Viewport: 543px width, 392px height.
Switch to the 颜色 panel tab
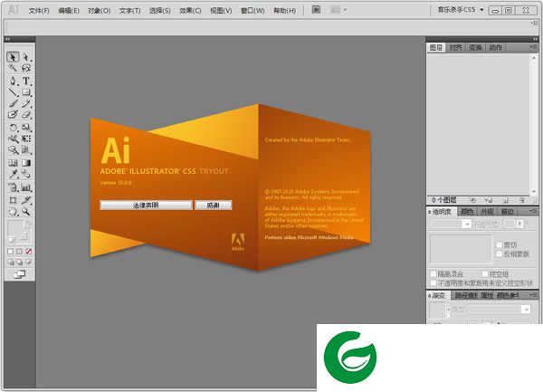tap(468, 212)
